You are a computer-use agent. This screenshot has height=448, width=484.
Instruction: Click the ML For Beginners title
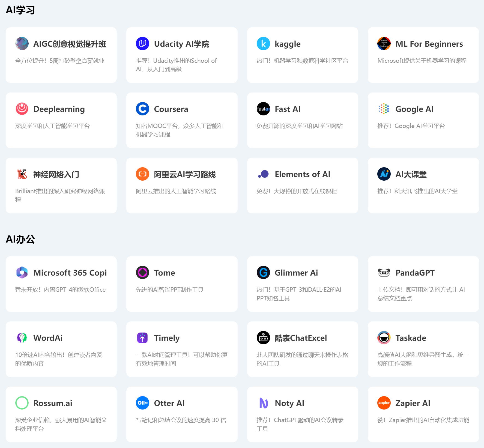pos(429,44)
